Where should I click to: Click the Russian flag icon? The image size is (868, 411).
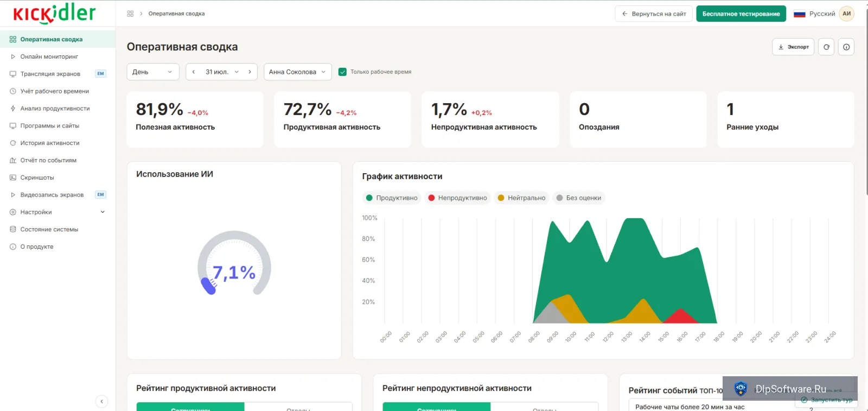click(x=799, y=14)
